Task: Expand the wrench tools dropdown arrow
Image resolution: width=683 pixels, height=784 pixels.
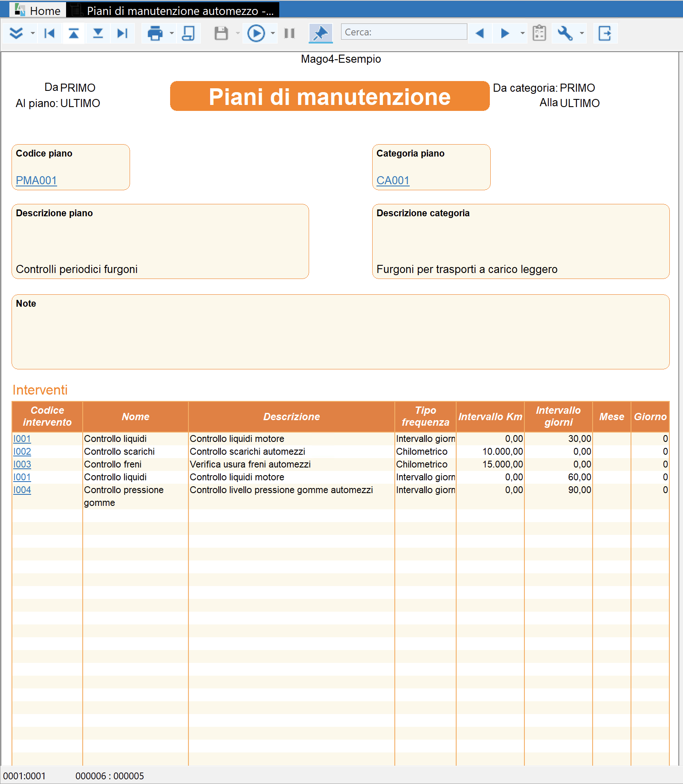Action: 582,33
